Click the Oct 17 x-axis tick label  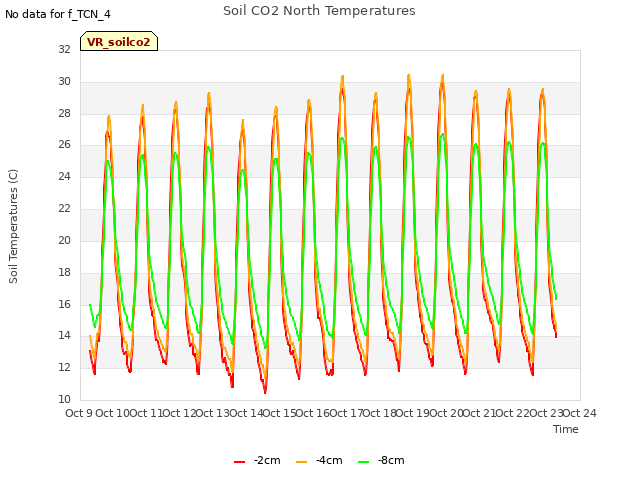coord(346,413)
